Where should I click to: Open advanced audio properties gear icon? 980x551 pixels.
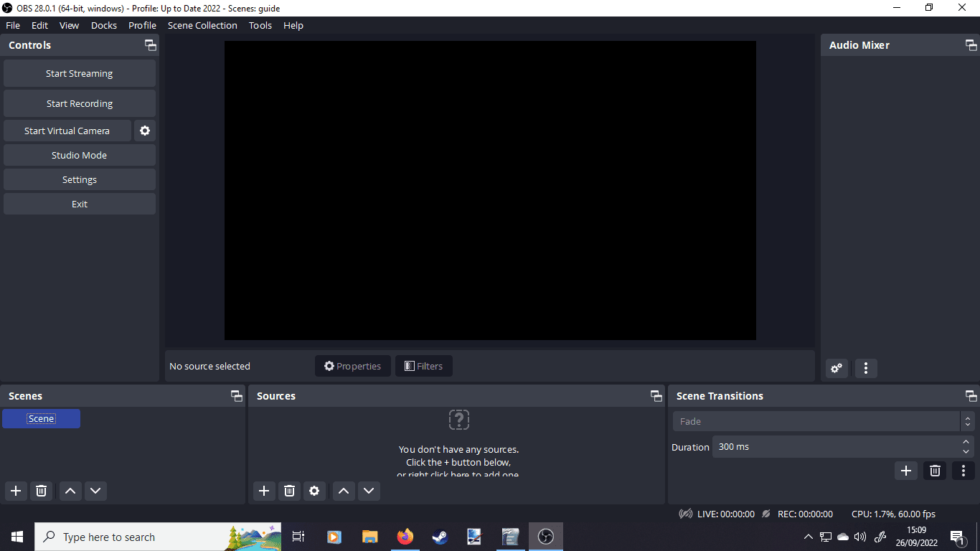click(836, 368)
